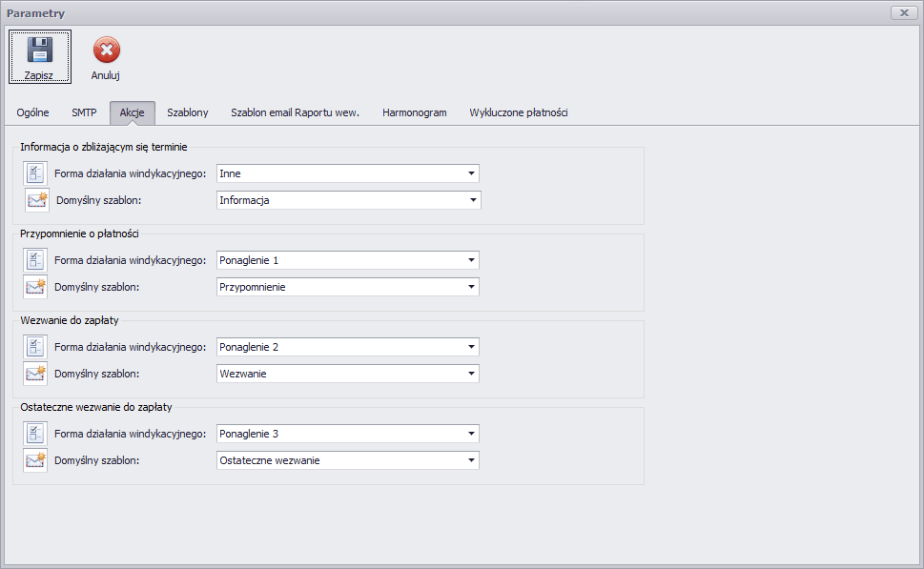Screen dimensions: 924x569
Task: Close the Parametry window
Action: point(904,12)
